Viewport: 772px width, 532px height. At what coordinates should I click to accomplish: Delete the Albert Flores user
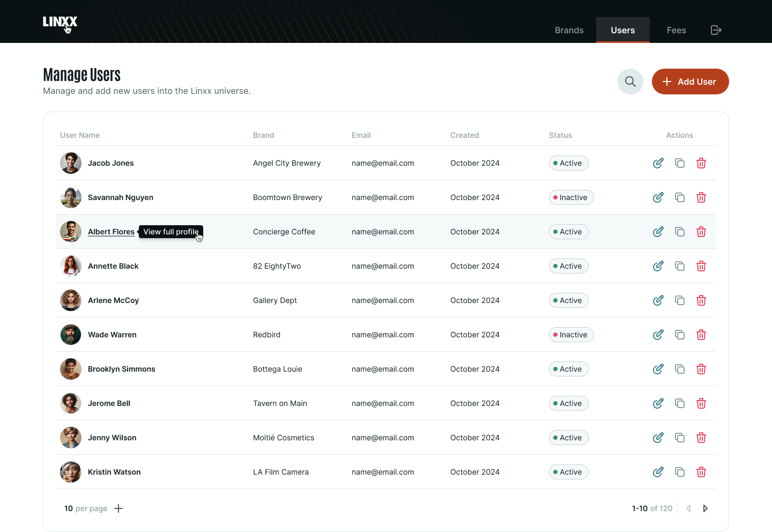click(701, 232)
